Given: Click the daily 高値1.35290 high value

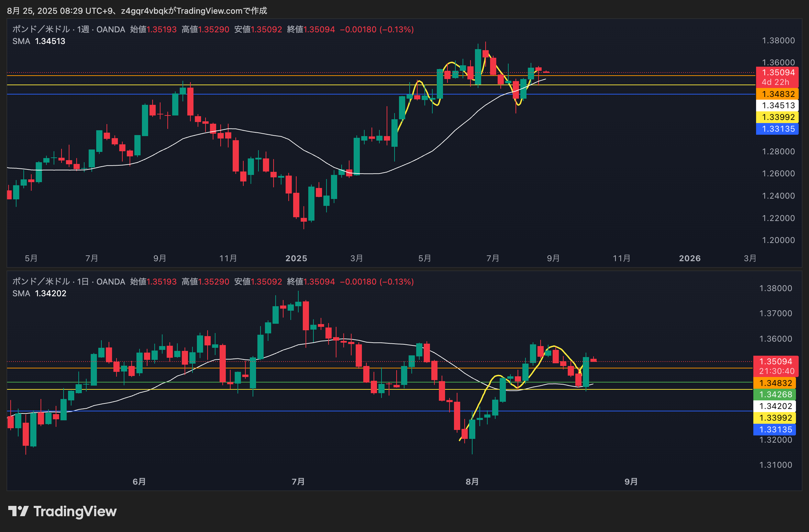Looking at the screenshot, I should coord(205,282).
